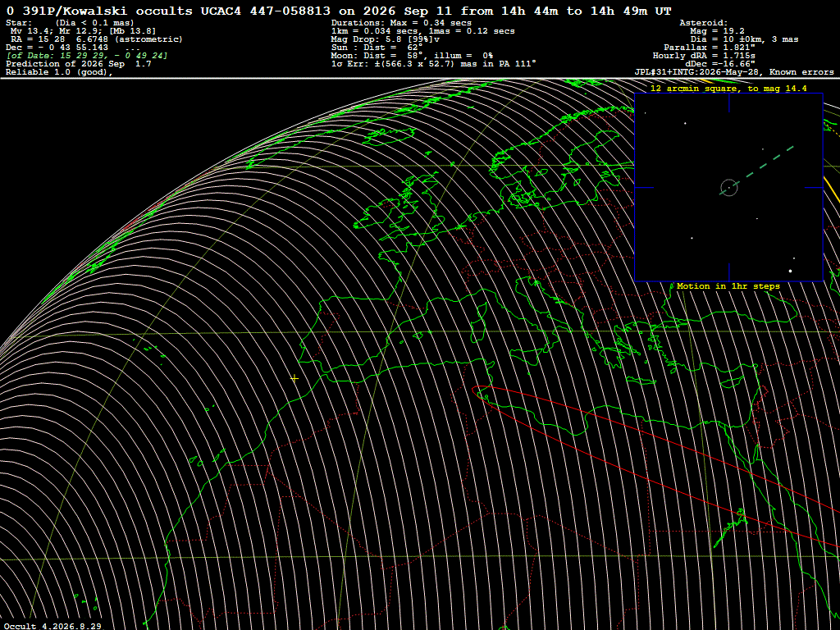
Task: Click the green 'of Date' coordinates line
Action: (x=87, y=56)
